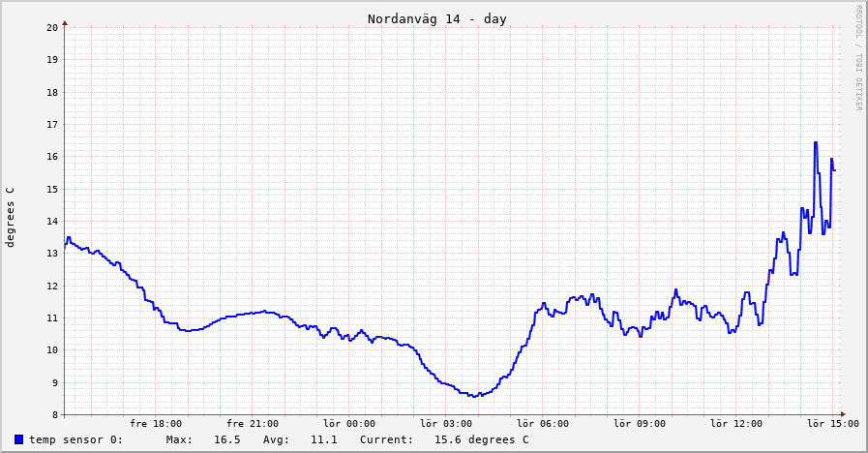The height and width of the screenshot is (453, 868).
Task: Click the 'Avg:' label in the legend
Action: pyautogui.click(x=276, y=439)
